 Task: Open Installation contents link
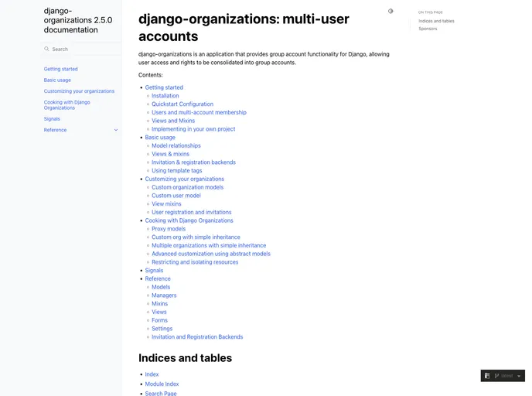pos(165,96)
